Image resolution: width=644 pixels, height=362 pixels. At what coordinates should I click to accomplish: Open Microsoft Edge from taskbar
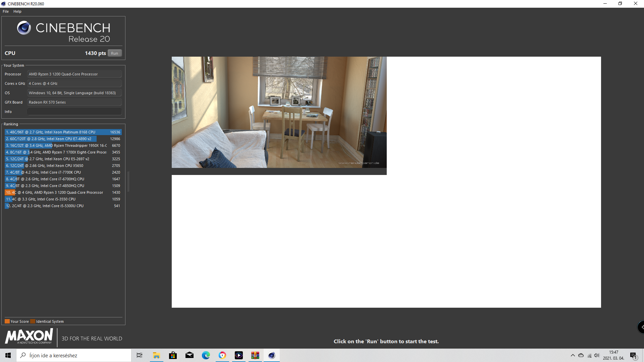pos(206,355)
